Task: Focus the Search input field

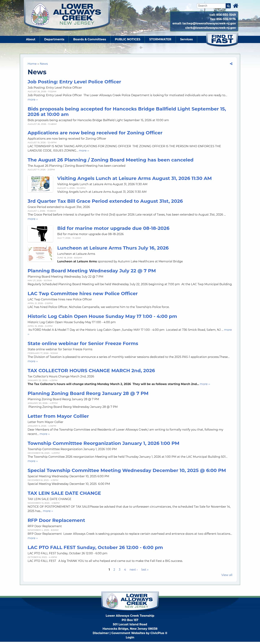Action: click(x=211, y=6)
